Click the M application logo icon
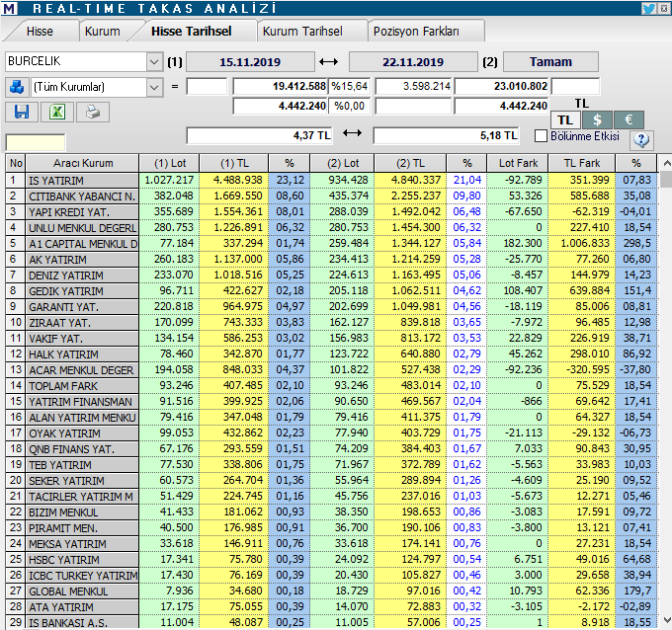Screen dimensions: 672x630 point(10,8)
